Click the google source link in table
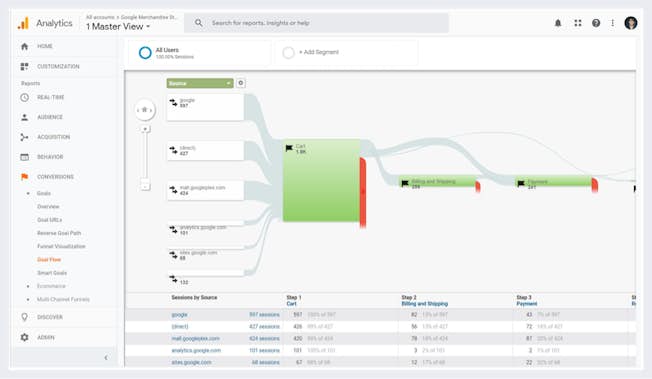The image size is (652, 379). click(x=180, y=315)
